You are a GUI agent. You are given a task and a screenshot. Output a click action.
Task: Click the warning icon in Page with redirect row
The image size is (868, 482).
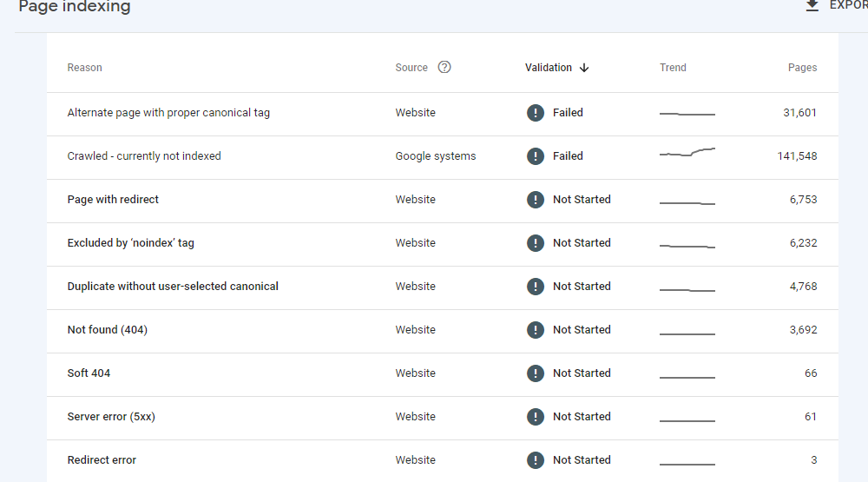(535, 200)
